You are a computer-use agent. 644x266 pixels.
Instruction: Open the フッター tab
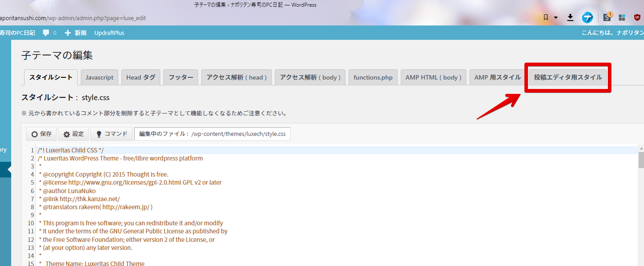[181, 77]
